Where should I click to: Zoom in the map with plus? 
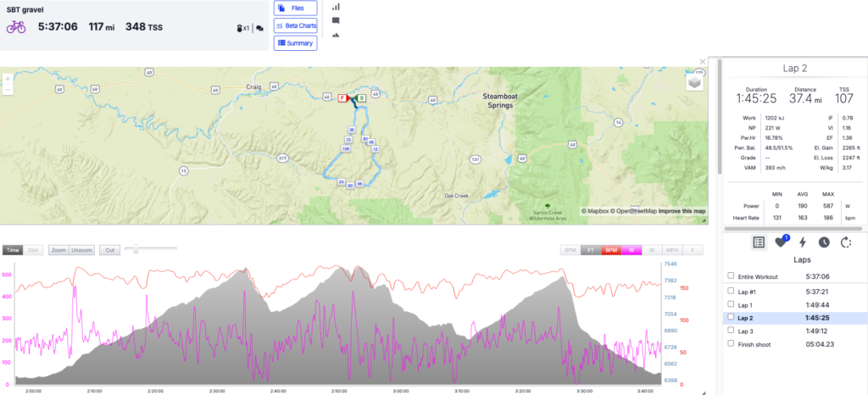[8, 79]
